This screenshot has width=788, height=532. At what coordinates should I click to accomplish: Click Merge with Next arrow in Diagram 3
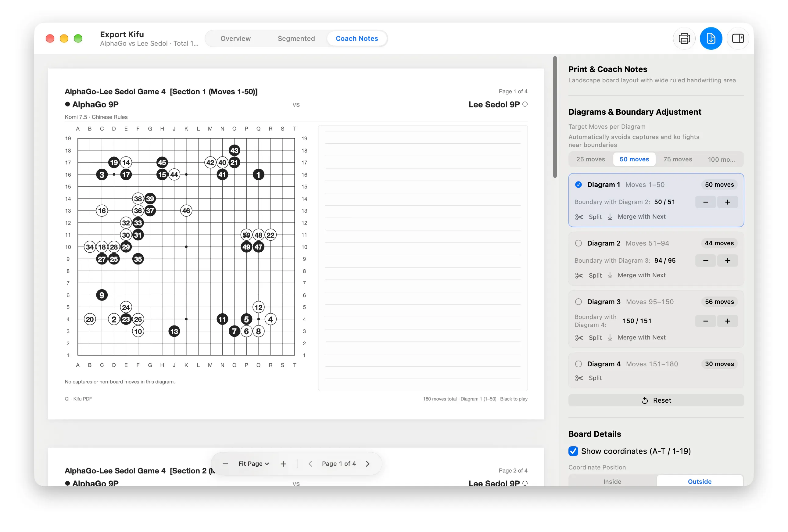610,338
